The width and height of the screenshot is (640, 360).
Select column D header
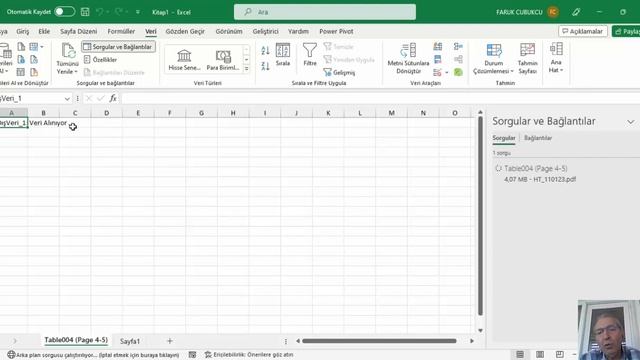click(x=107, y=113)
